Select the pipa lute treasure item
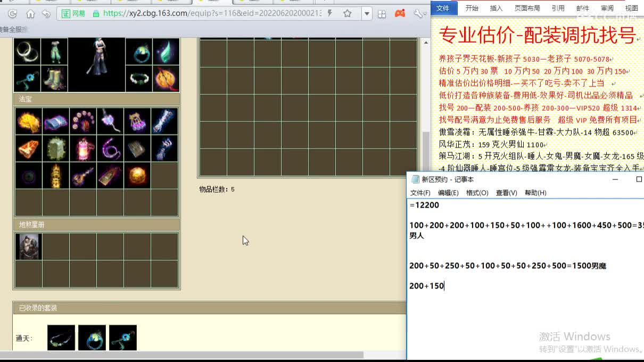This screenshot has height=362, width=644. coord(83,175)
